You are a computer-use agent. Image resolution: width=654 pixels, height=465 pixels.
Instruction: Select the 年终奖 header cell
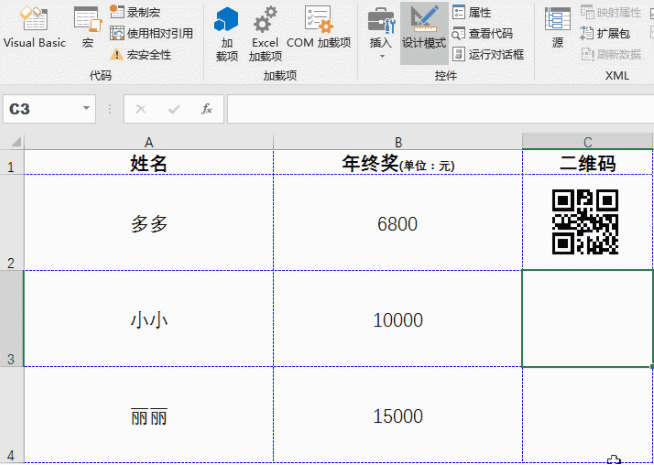(398, 162)
